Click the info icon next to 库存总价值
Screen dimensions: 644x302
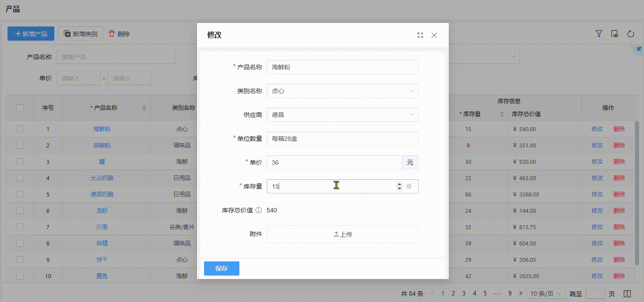259,211
